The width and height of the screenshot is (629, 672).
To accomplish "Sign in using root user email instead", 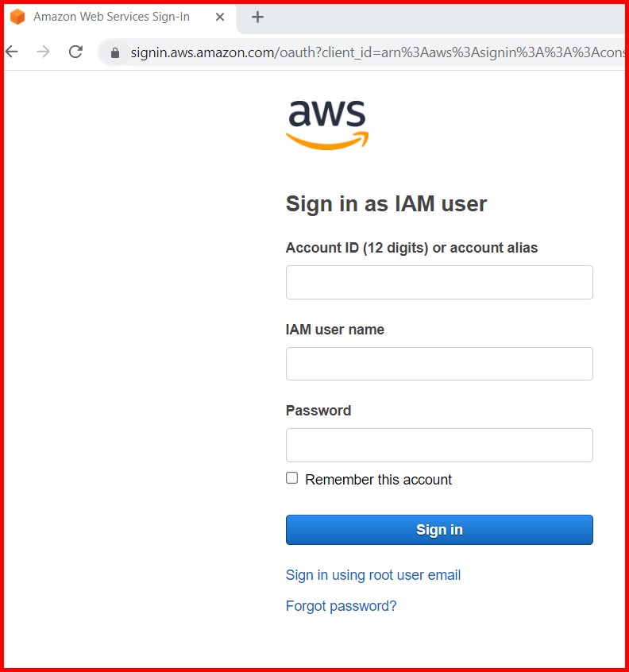I will [x=372, y=574].
